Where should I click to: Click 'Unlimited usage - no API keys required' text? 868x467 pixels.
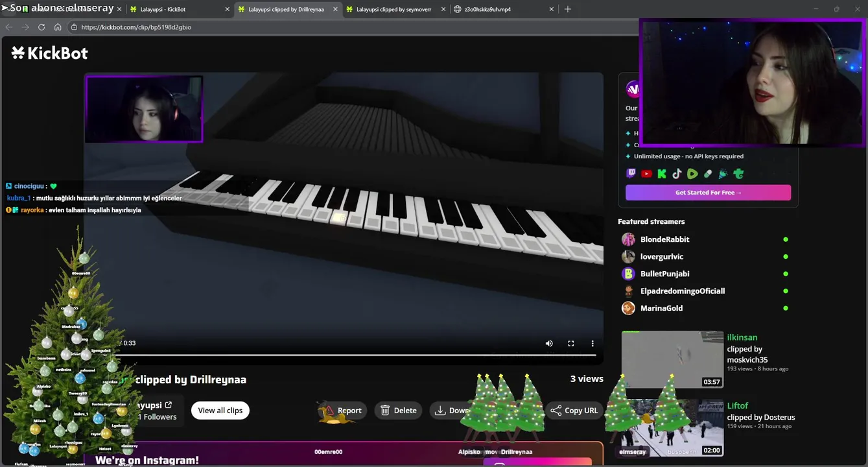click(x=688, y=156)
